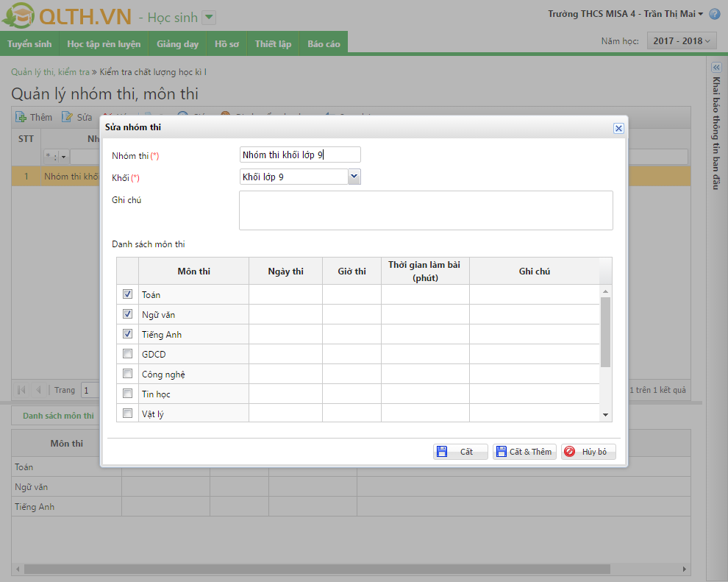Open the Học sinh module dropdown

coord(210,18)
